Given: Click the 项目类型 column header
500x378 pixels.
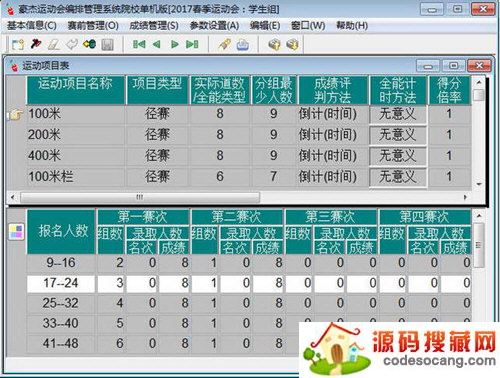Looking at the screenshot, I should click(157, 90).
